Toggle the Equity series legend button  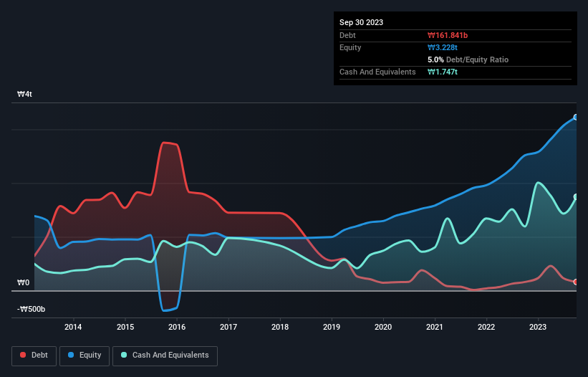pyautogui.click(x=85, y=355)
